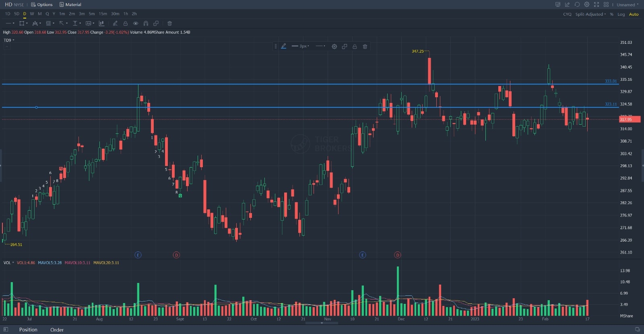Click the copy drawings icon in top toolbar
Image resolution: width=644 pixels, height=334 pixels.
point(156,23)
